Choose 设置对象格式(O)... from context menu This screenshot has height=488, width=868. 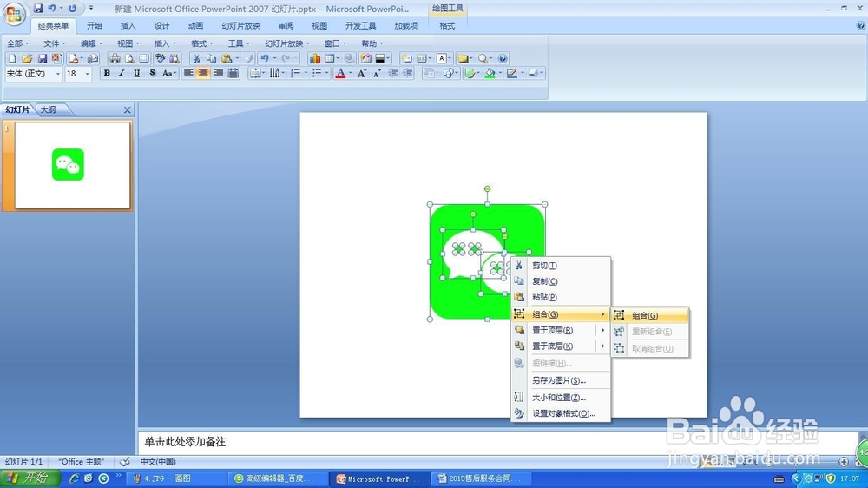[561, 413]
